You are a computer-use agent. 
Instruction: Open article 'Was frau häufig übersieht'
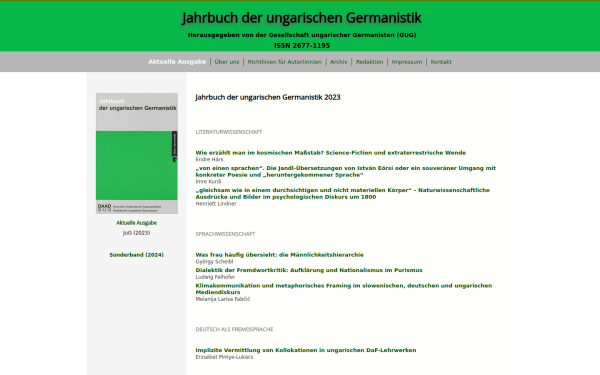pyautogui.click(x=279, y=254)
